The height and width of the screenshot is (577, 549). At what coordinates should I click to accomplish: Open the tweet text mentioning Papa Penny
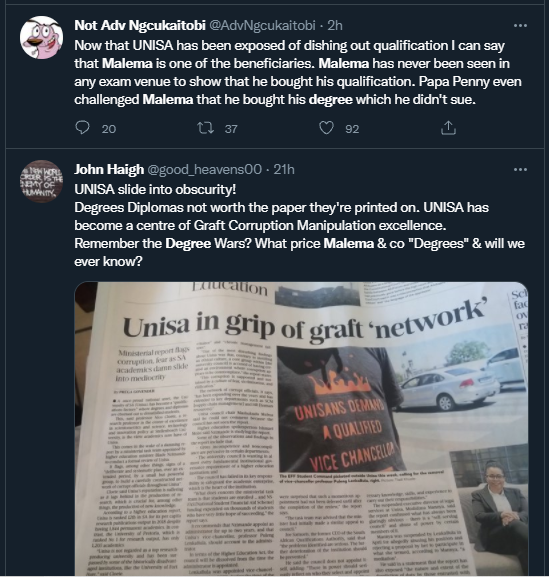(x=298, y=72)
